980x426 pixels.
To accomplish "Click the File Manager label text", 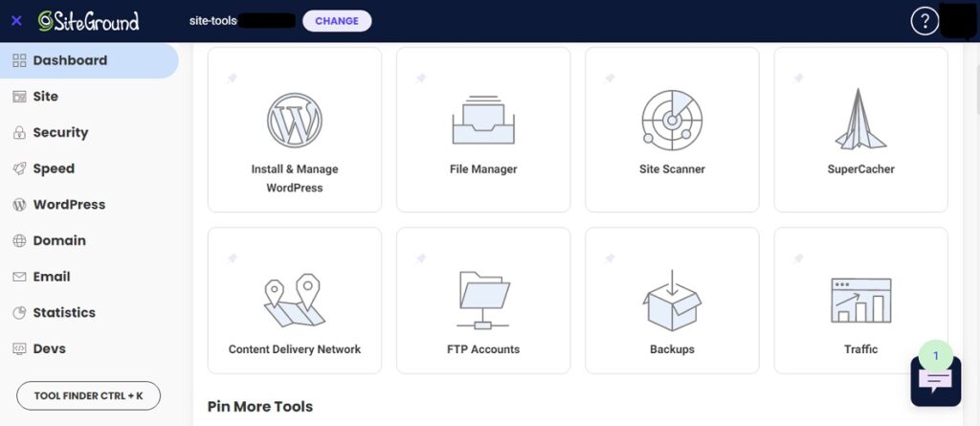I will point(483,168).
